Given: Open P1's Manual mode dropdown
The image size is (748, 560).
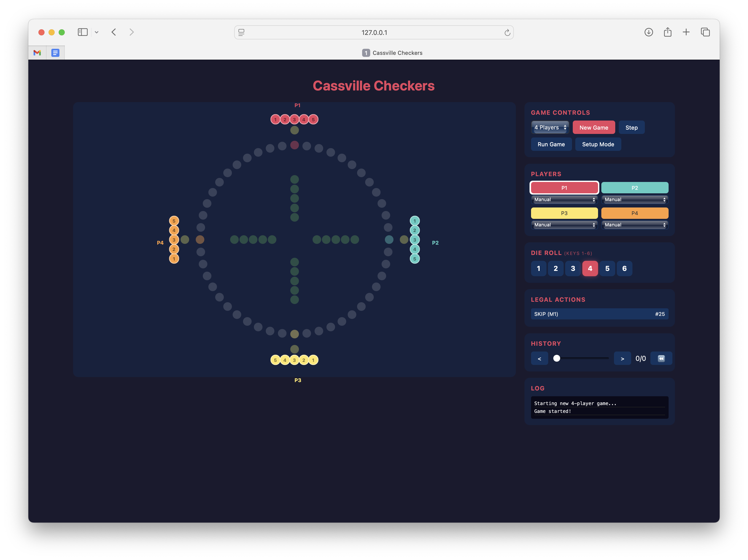Looking at the screenshot, I should coord(564,199).
